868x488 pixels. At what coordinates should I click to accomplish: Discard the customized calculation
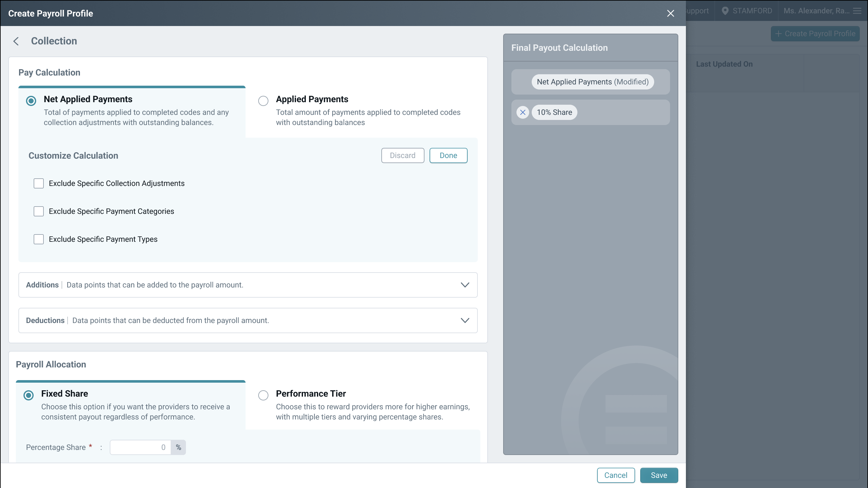click(x=403, y=155)
